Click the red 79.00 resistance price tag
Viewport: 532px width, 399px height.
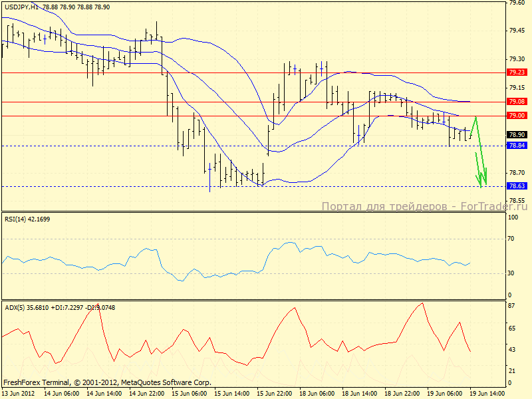coord(517,116)
